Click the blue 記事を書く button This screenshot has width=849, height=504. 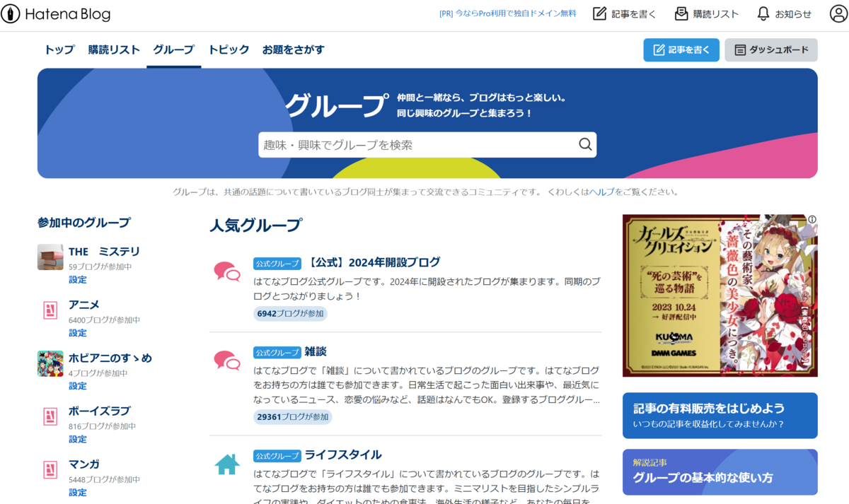coord(681,50)
